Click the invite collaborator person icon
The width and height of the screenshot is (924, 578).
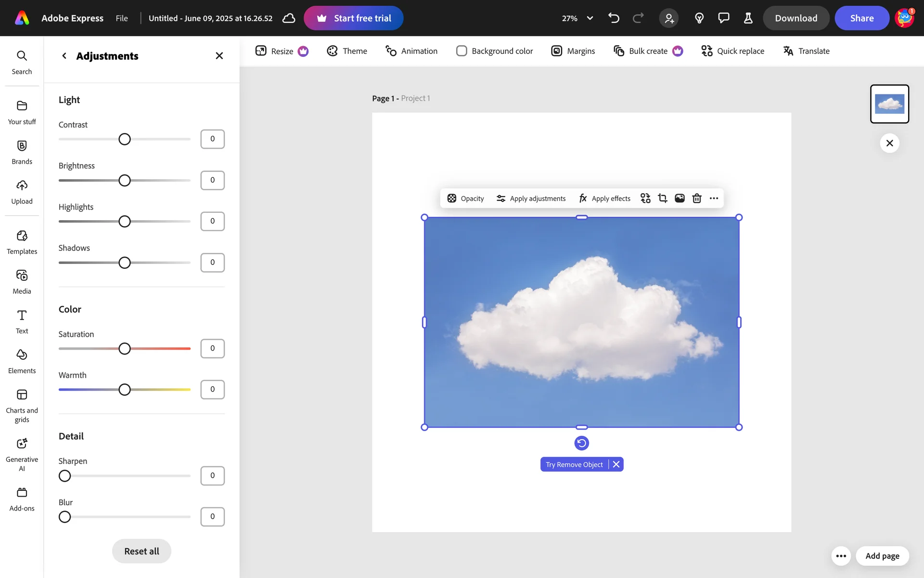pyautogui.click(x=669, y=18)
